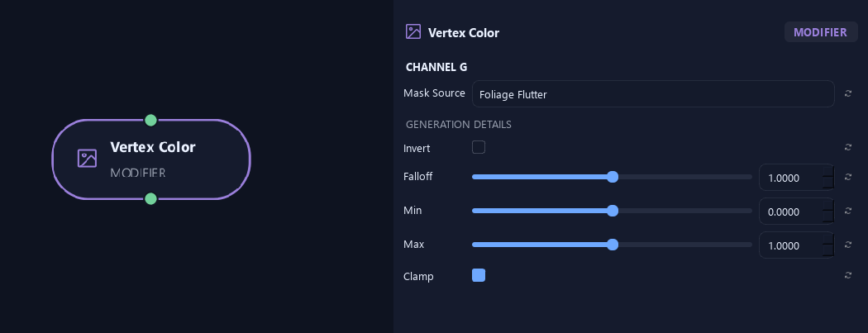The height and width of the screenshot is (333, 868).
Task: Reset the Mask Source setting
Action: [847, 93]
